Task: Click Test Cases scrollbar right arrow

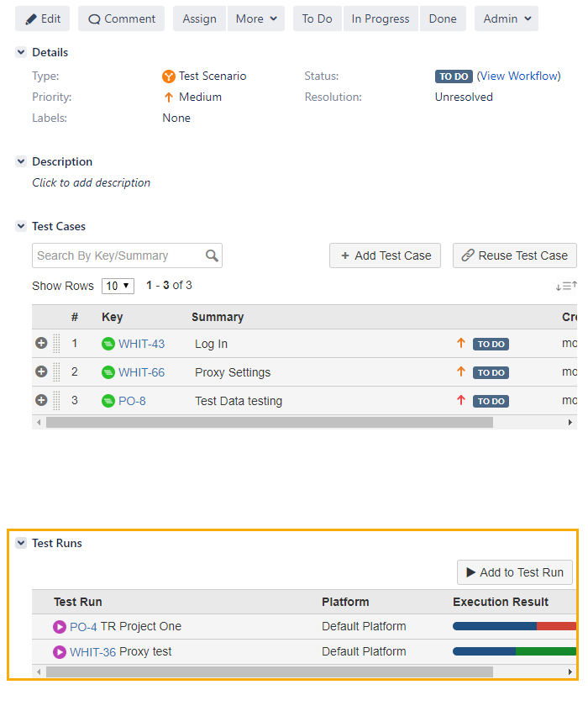Action: tap(570, 423)
